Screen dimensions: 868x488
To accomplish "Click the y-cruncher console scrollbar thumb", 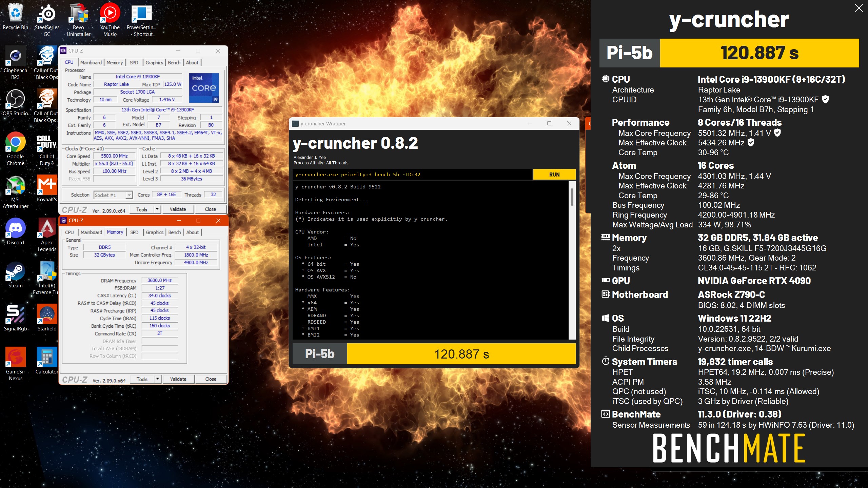I will coord(572,197).
